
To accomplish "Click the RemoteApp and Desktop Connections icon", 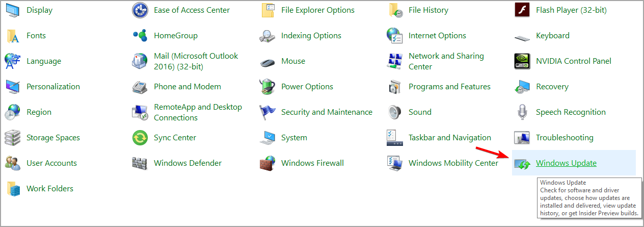I will [x=140, y=112].
